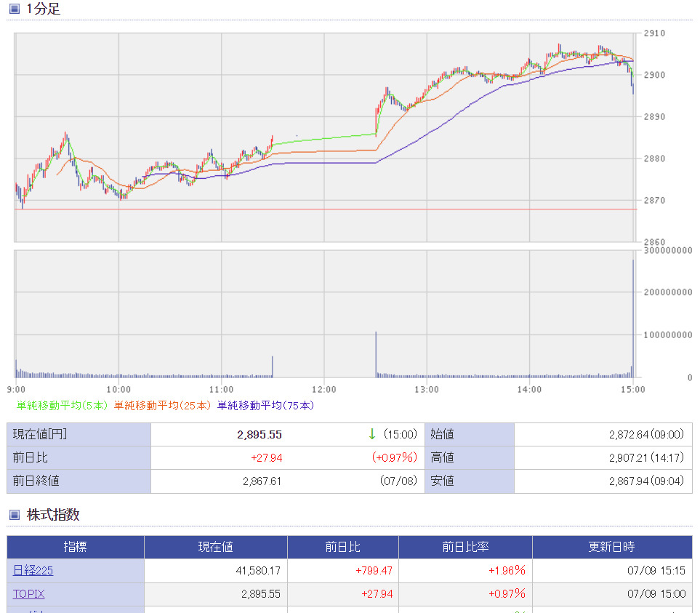
Task: Select the green 単純移動平均(5本) legend label
Action: click(63, 405)
